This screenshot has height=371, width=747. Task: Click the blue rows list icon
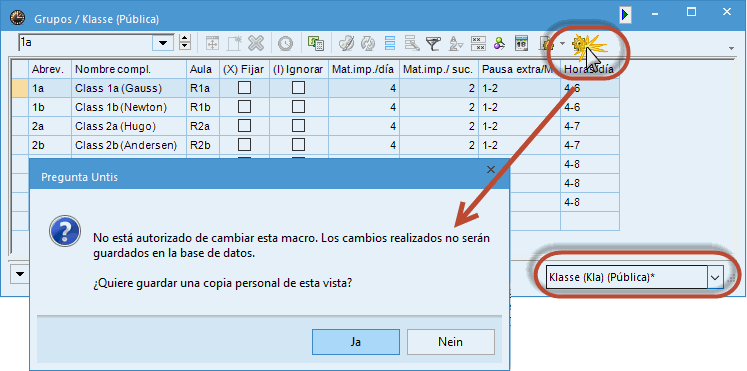click(x=390, y=44)
